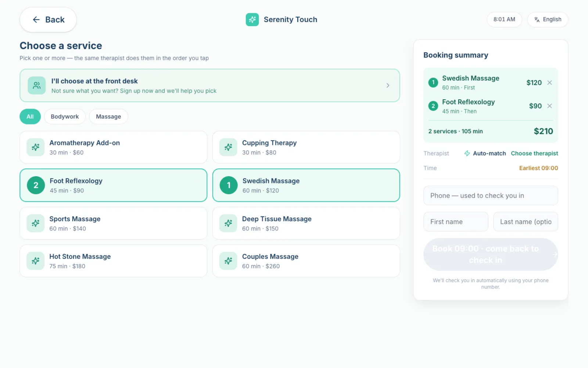588x368 pixels.
Task: Focus the Phone number input field
Action: [x=491, y=195]
